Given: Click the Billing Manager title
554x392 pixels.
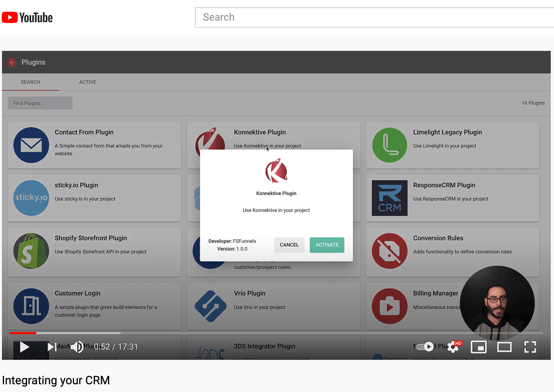Looking at the screenshot, I should 436,293.
